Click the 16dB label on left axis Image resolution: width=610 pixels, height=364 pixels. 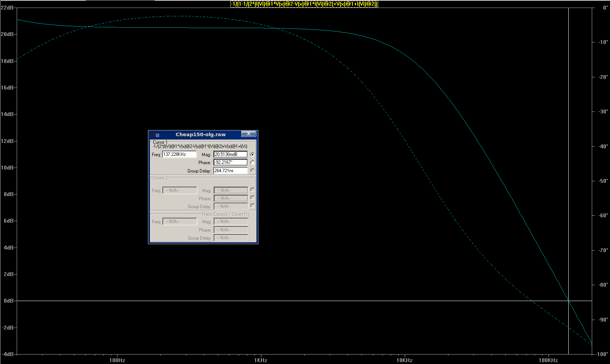pyautogui.click(x=7, y=88)
